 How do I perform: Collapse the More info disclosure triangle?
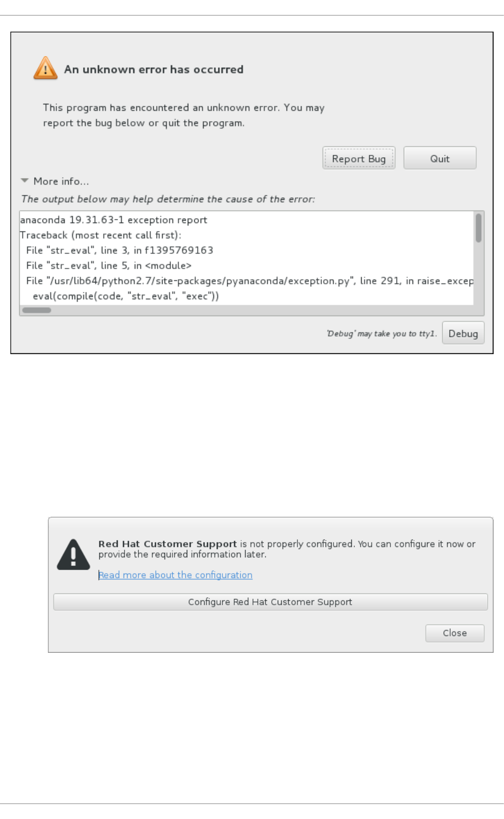[x=25, y=181]
